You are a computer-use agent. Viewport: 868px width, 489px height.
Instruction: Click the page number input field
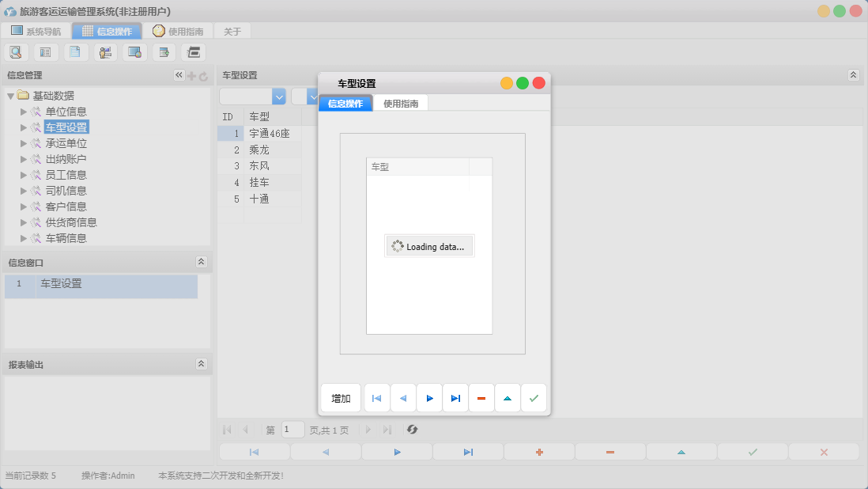[292, 430]
